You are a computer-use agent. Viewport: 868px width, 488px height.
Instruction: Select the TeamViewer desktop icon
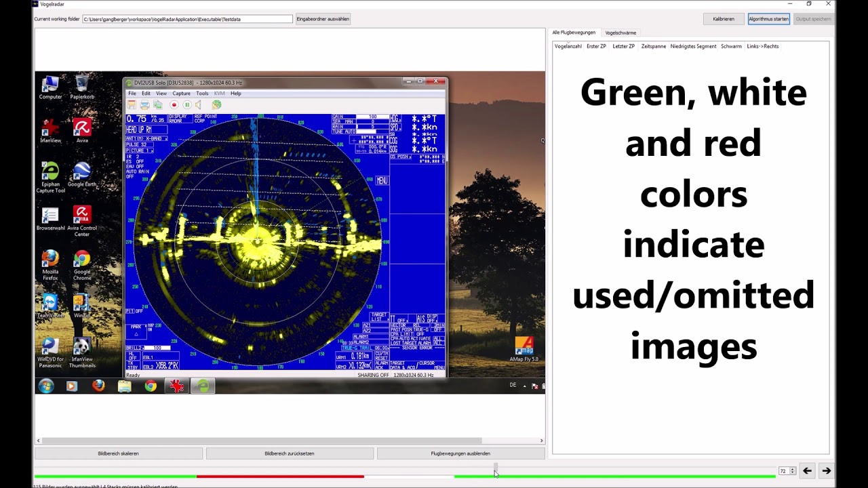coord(50,306)
